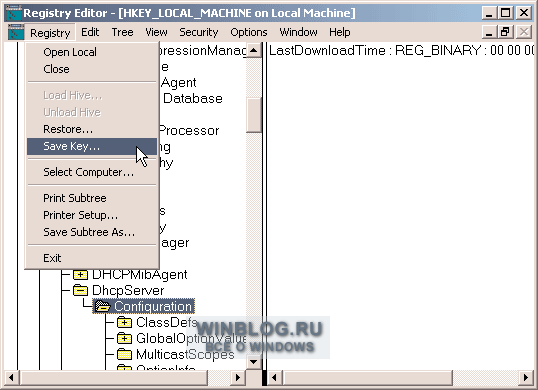
Task: Click tree pane scroll left arrow
Action: [11, 378]
